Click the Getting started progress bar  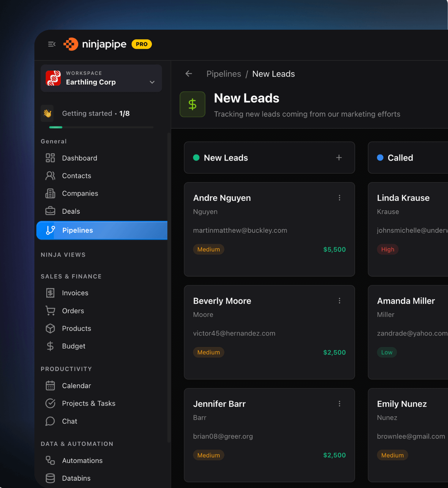coord(101,127)
